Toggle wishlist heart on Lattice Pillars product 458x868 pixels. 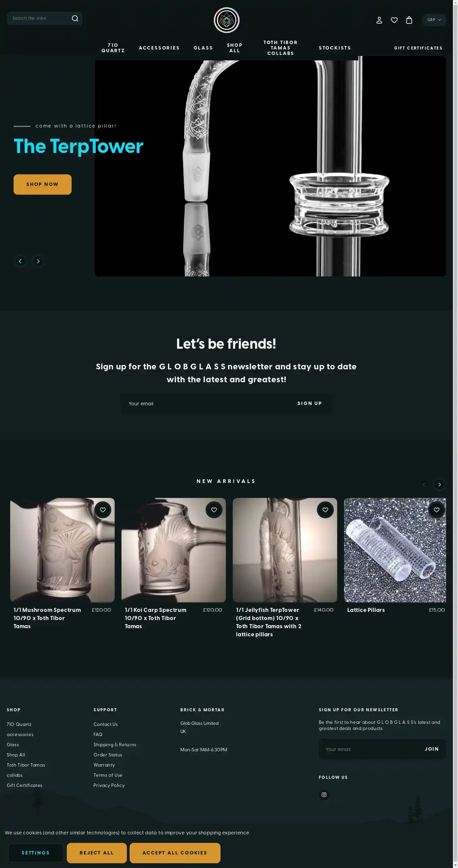pyautogui.click(x=437, y=510)
